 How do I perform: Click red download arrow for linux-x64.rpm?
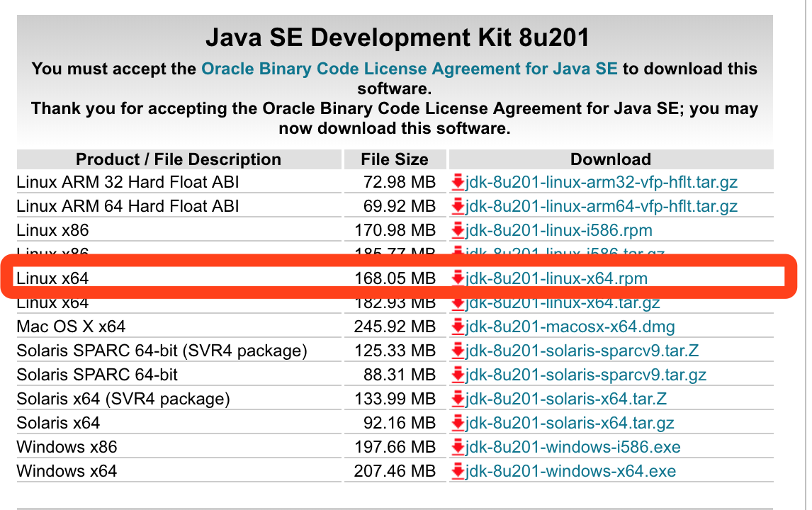[458, 278]
